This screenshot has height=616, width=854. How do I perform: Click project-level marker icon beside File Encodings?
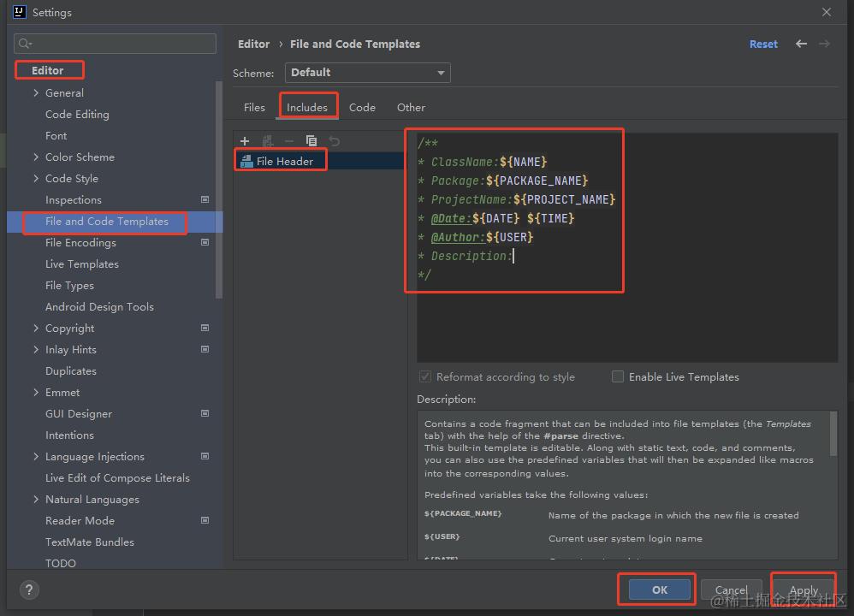pyautogui.click(x=205, y=242)
